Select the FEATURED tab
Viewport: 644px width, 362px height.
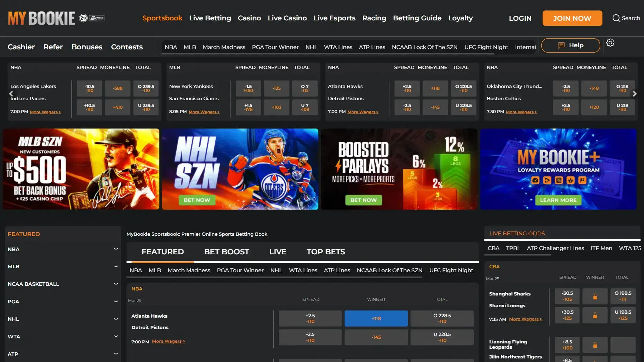pyautogui.click(x=162, y=252)
